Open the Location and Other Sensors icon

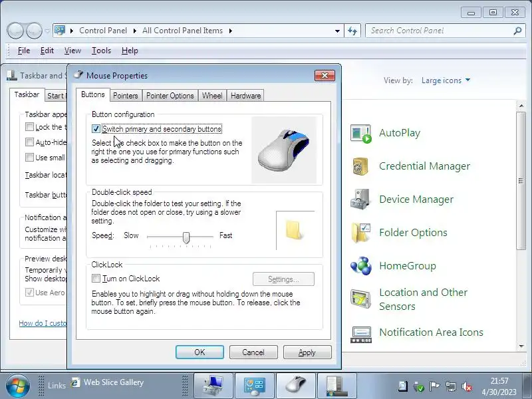click(x=361, y=299)
